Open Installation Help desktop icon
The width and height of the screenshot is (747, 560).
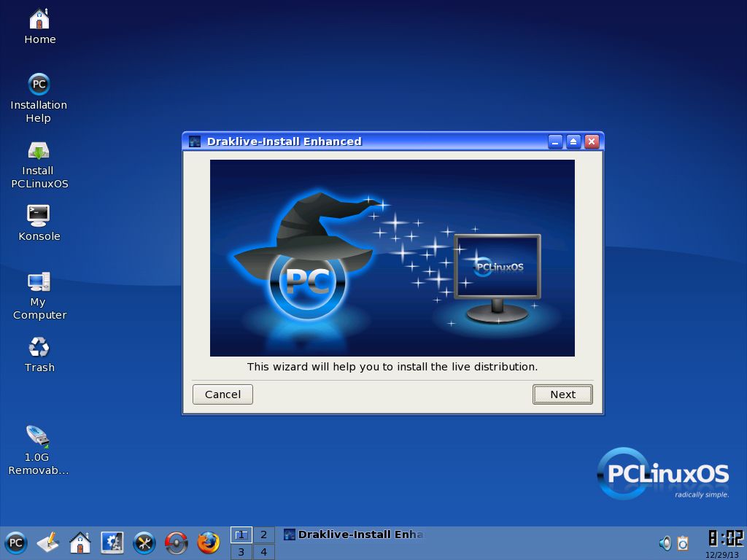tap(39, 98)
